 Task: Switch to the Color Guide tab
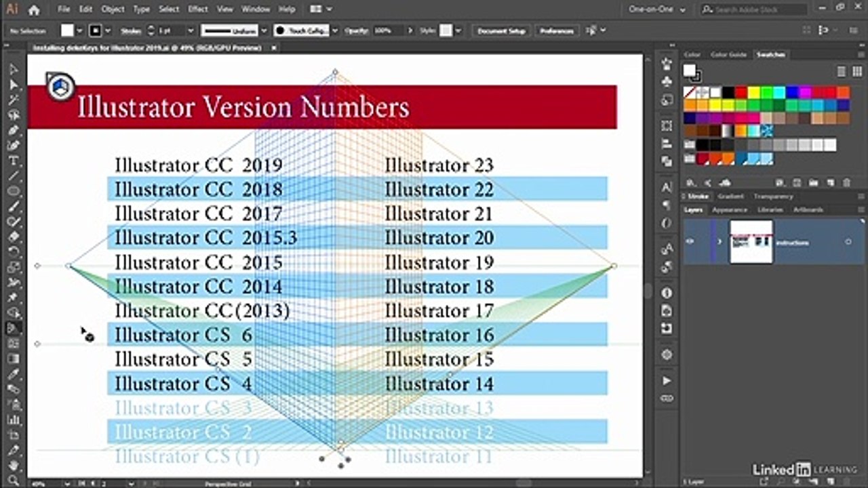[x=728, y=54]
